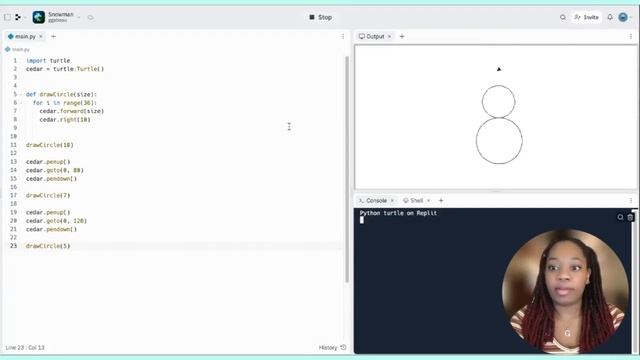Expand the chevron beside the Replit logo
640x360 pixels.
point(25,17)
